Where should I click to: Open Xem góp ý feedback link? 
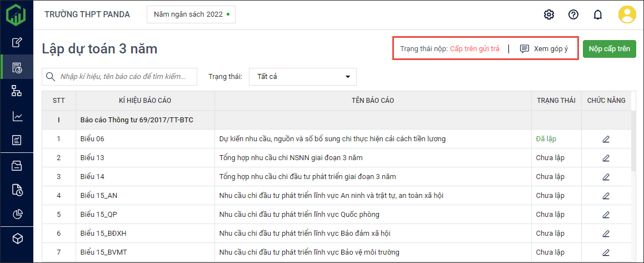543,49
